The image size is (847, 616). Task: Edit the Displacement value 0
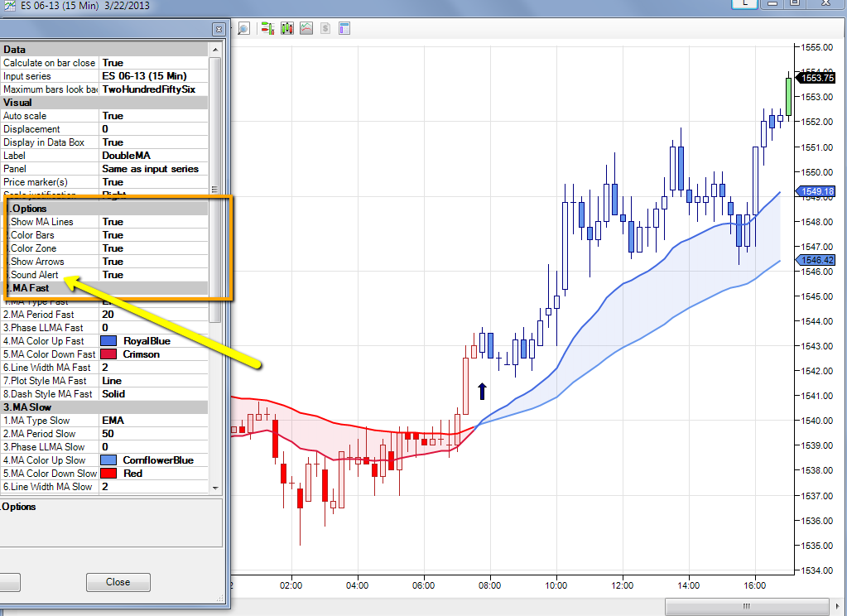(x=154, y=129)
